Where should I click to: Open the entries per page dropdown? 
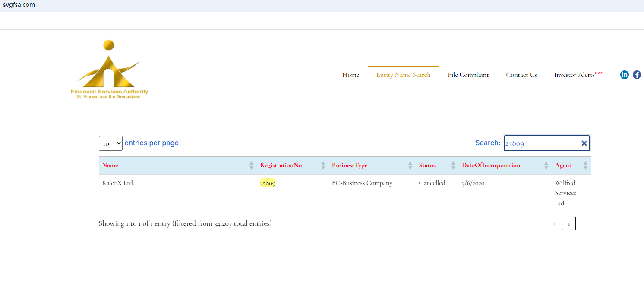click(110, 143)
